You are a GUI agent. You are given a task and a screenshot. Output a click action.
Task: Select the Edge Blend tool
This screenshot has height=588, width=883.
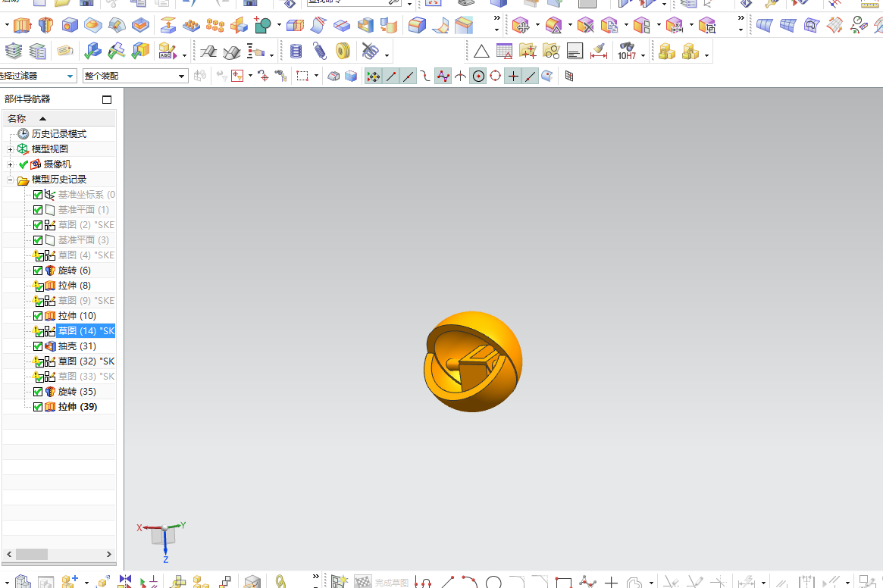tap(417, 25)
